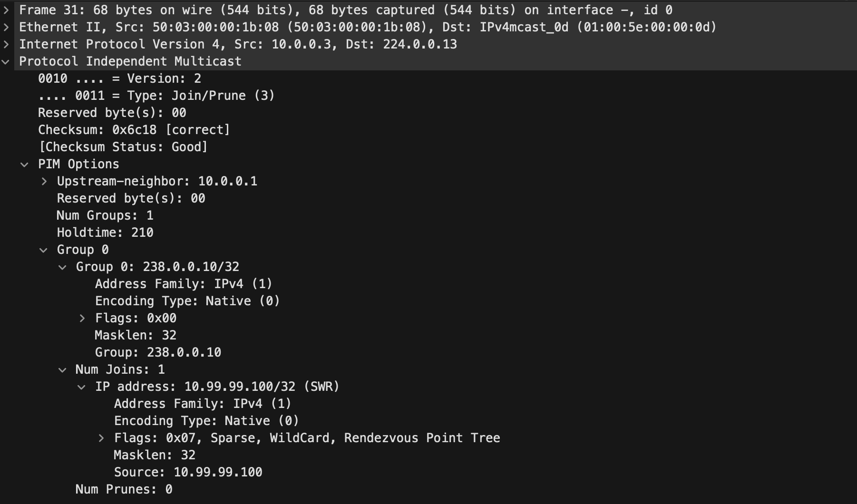Select the Checksum: 0x6c18 field

[x=134, y=130]
